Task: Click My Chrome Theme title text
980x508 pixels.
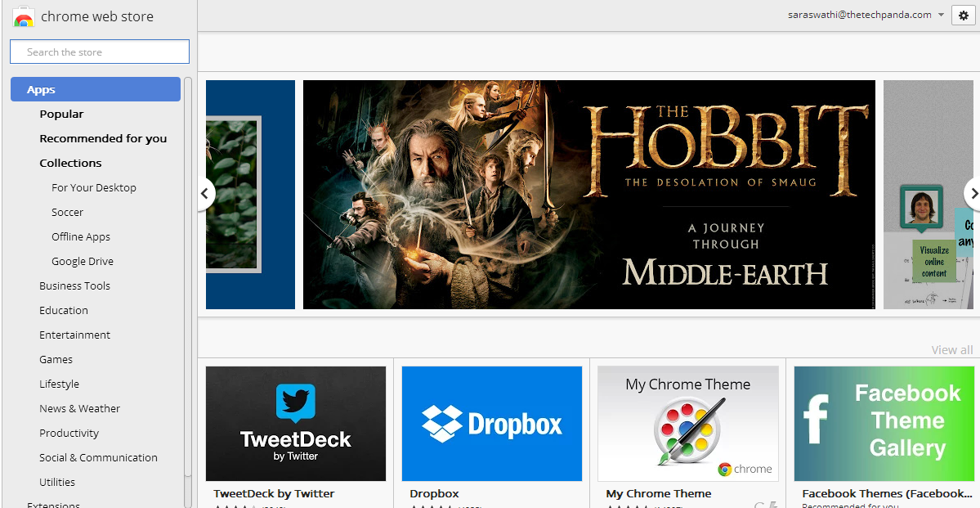Action: [x=659, y=493]
